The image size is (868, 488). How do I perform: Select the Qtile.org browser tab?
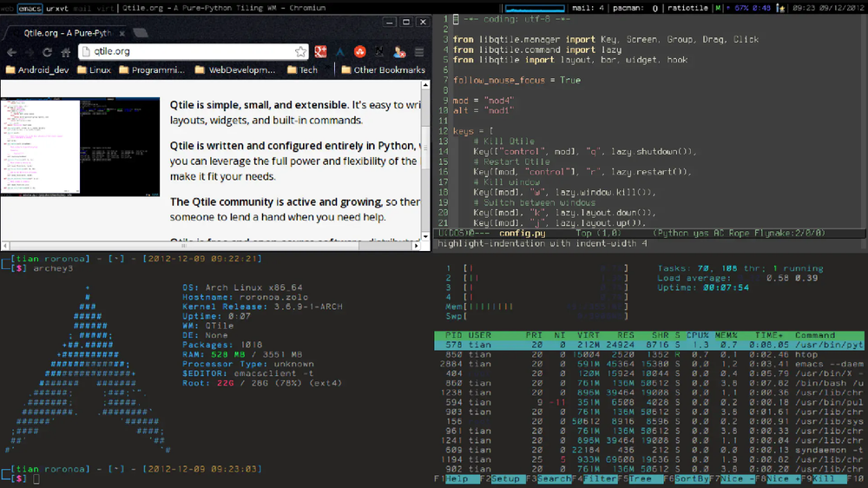click(x=68, y=33)
